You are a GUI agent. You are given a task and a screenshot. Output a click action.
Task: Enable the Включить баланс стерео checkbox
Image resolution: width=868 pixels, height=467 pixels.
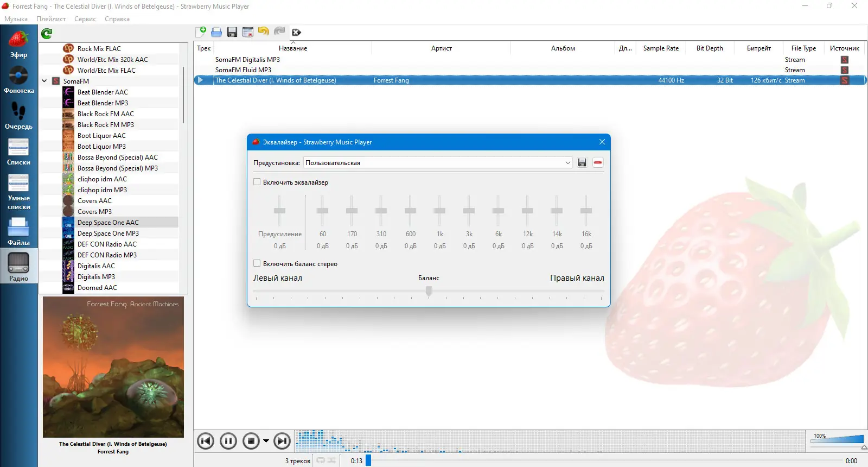tap(257, 263)
